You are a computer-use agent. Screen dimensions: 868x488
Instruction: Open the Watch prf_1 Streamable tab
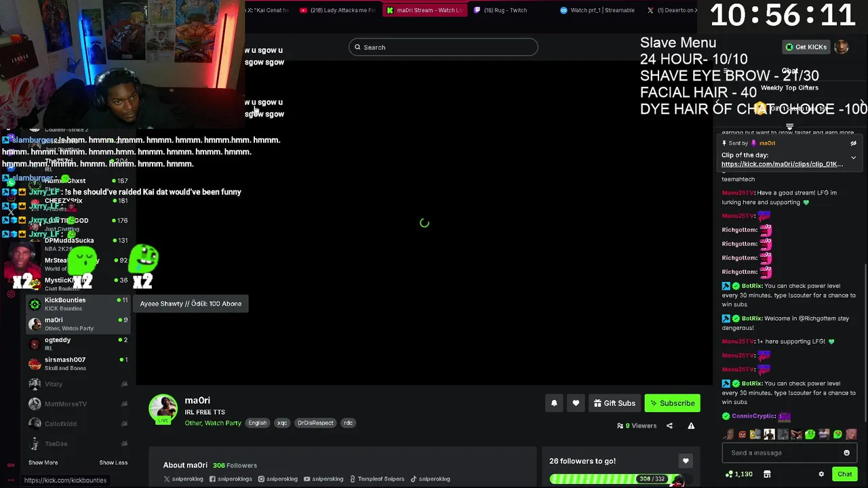597,10
